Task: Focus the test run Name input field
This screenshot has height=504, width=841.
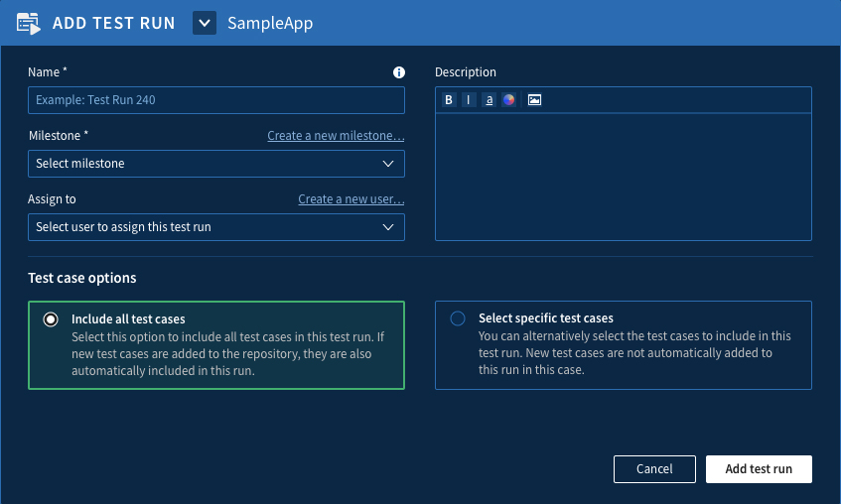Action: click(x=215, y=100)
